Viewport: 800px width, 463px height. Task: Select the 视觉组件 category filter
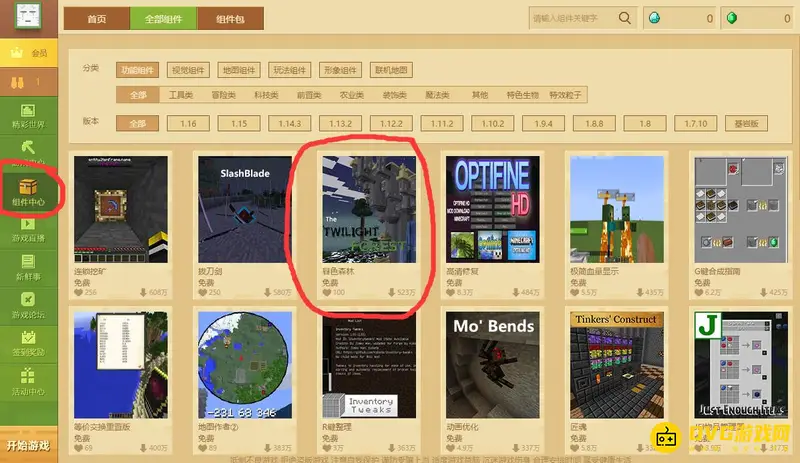coord(189,70)
